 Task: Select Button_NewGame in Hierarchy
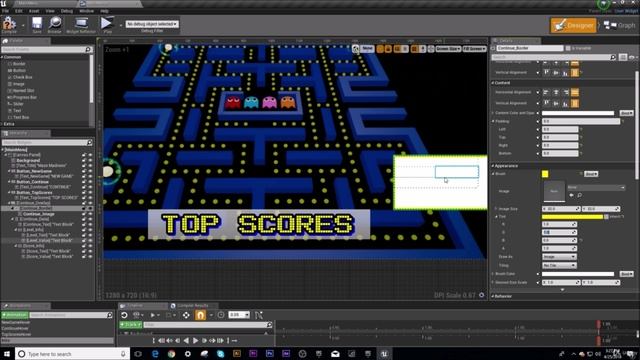point(33,171)
